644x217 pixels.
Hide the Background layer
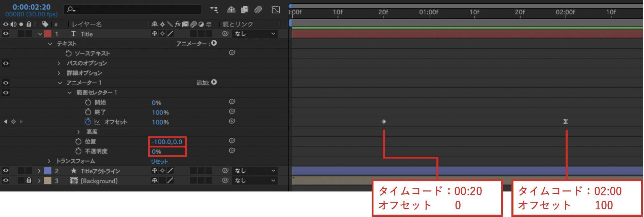pos(6,181)
